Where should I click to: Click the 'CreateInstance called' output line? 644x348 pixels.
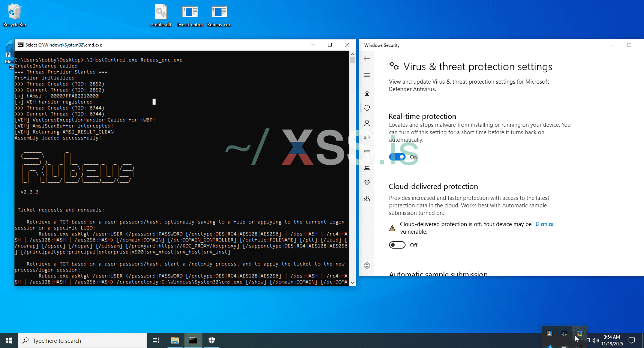click(46, 66)
